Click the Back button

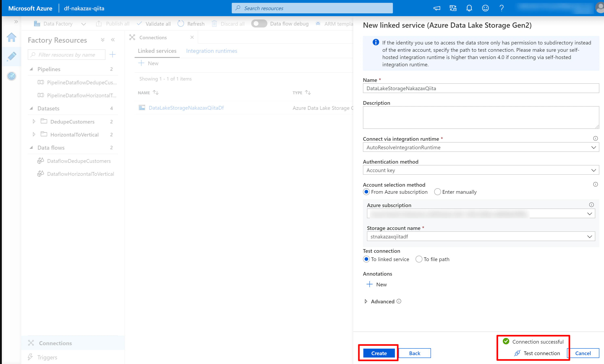point(414,353)
